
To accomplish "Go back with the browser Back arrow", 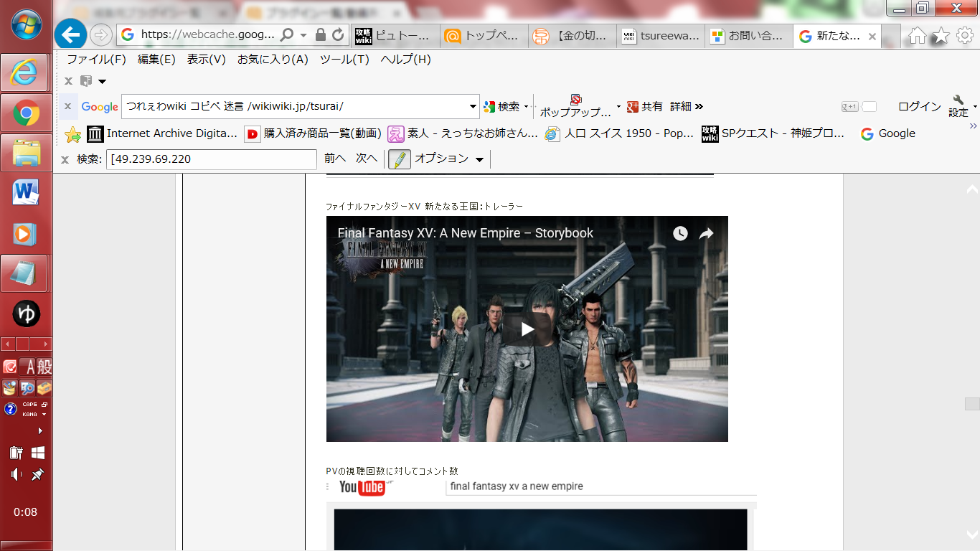I will point(70,34).
